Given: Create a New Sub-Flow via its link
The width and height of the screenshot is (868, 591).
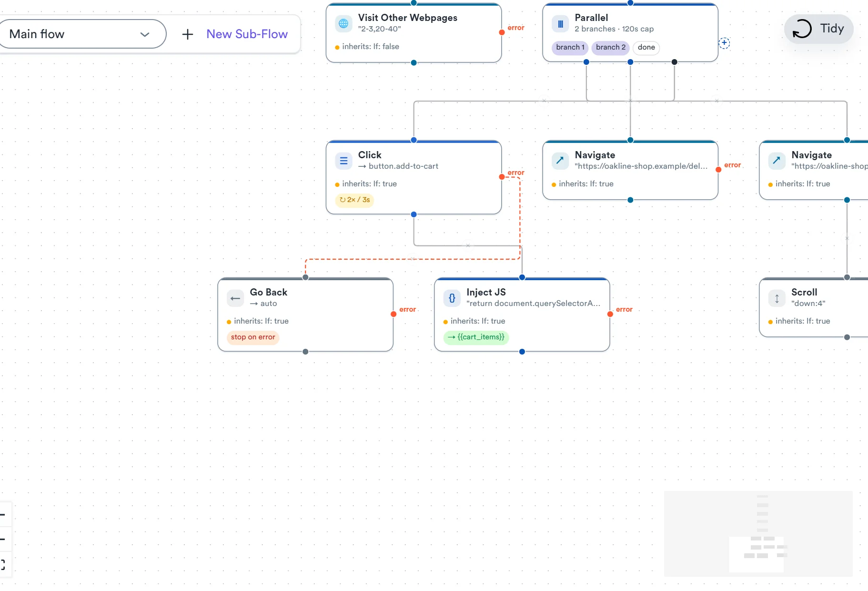Looking at the screenshot, I should coord(247,34).
